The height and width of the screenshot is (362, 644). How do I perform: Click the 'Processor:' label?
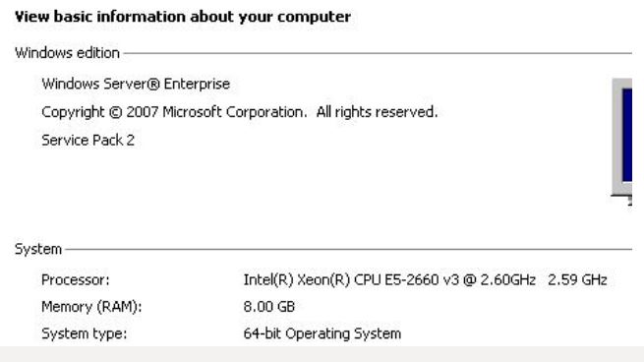click(76, 279)
